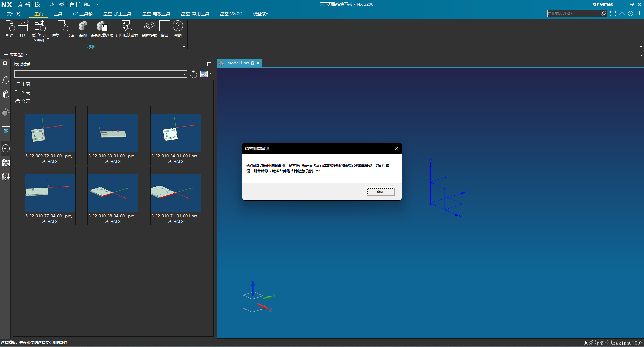Open the web browser sidebar tab
This screenshot has width=644, height=347.
point(6,130)
